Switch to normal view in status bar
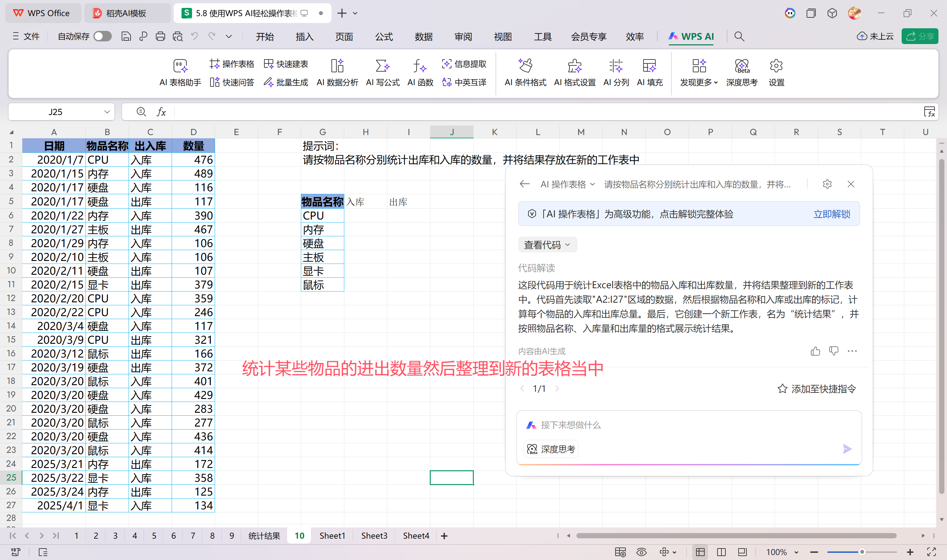The width and height of the screenshot is (947, 560). [700, 552]
